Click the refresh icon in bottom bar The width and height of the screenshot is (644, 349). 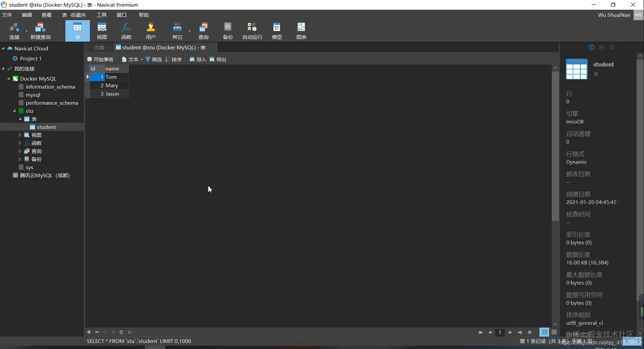tap(121, 332)
